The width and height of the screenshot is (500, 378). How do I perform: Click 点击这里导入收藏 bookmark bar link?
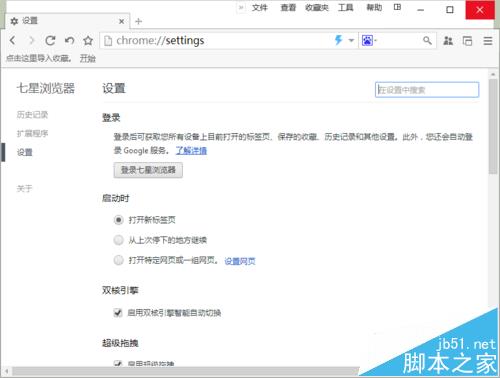click(39, 59)
